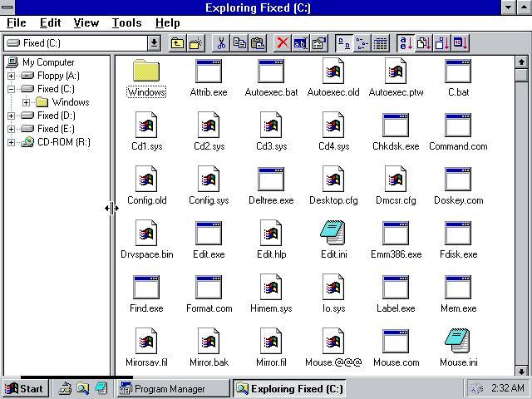Select Emm386.exe file icon
Viewport: 532px width, 399px height.
pyautogui.click(x=396, y=233)
